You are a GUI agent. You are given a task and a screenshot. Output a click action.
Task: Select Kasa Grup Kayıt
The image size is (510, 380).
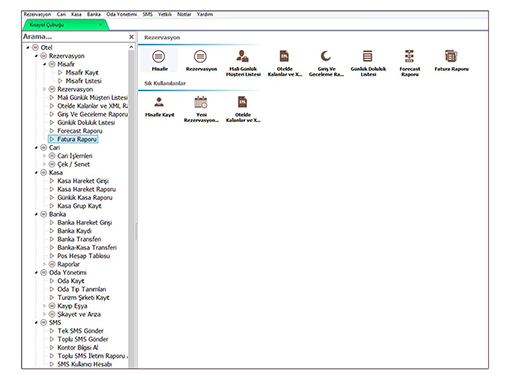pyautogui.click(x=79, y=206)
